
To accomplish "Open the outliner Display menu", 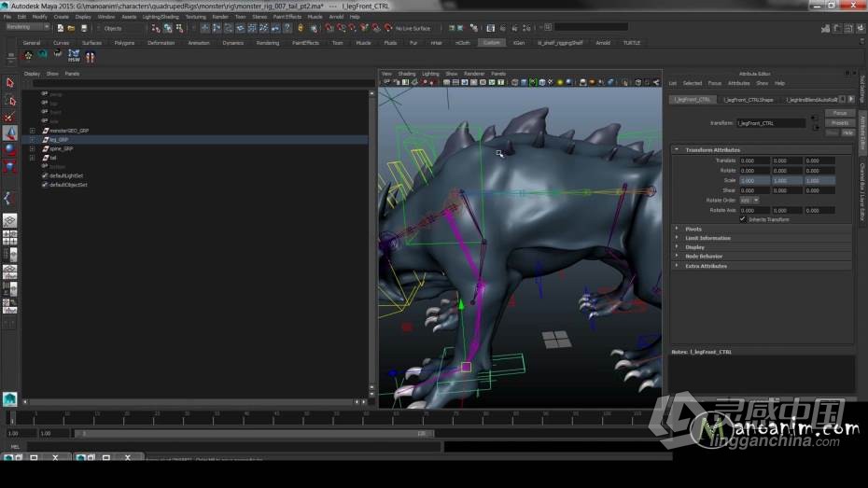I will [32, 74].
